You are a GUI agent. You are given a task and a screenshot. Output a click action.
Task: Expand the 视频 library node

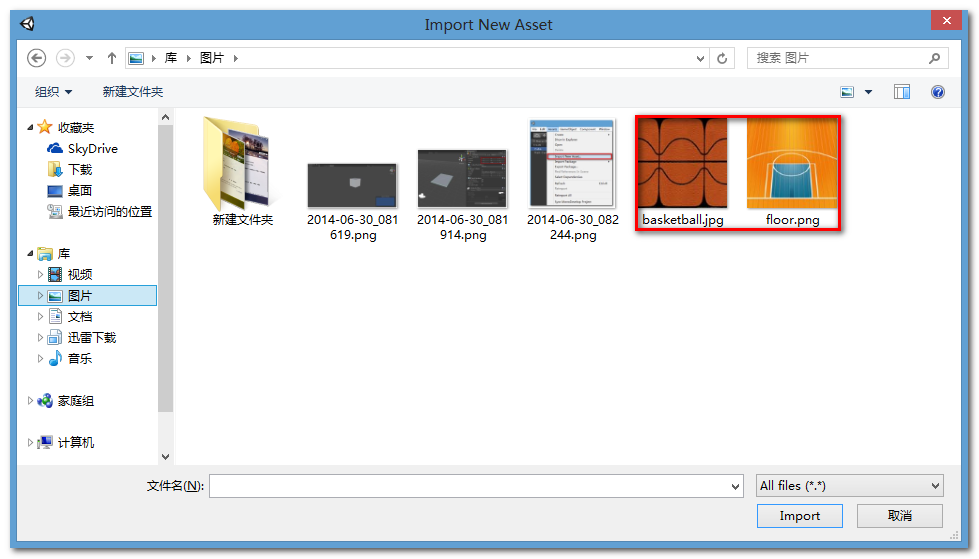pyautogui.click(x=41, y=274)
